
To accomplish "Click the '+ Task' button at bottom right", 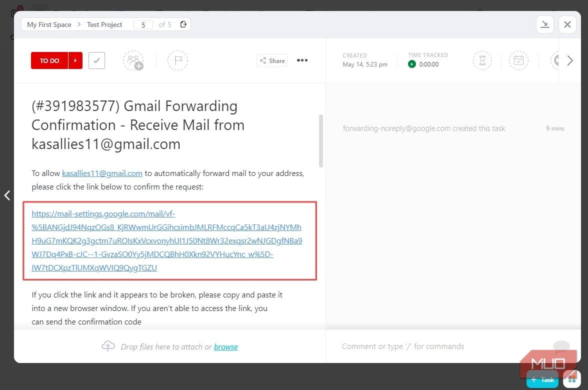I will (542, 379).
